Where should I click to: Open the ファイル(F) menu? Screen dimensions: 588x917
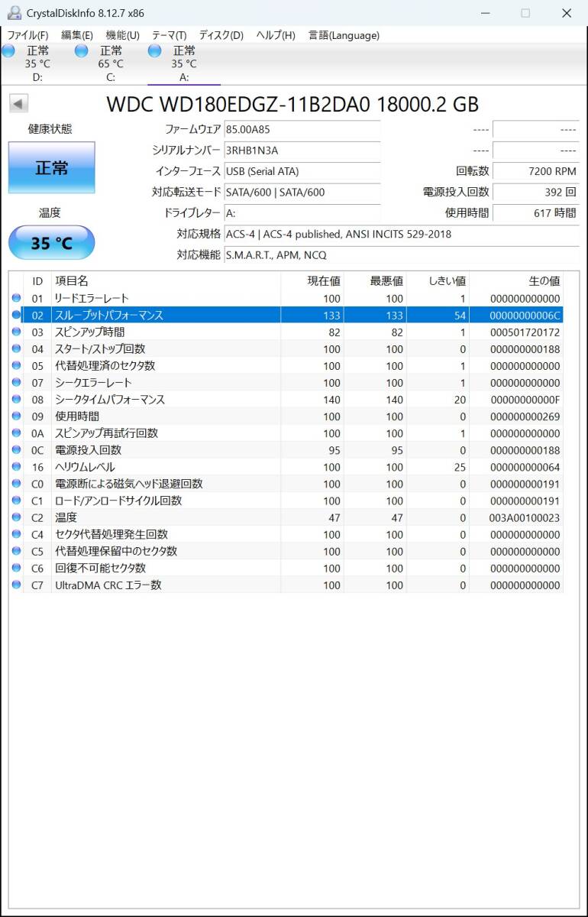tap(27, 35)
